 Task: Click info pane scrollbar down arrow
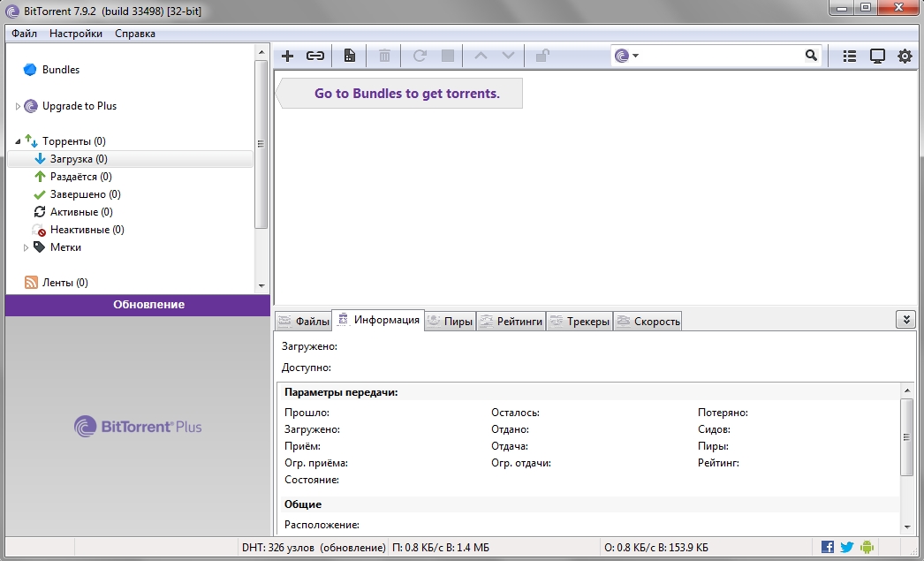tap(907, 527)
